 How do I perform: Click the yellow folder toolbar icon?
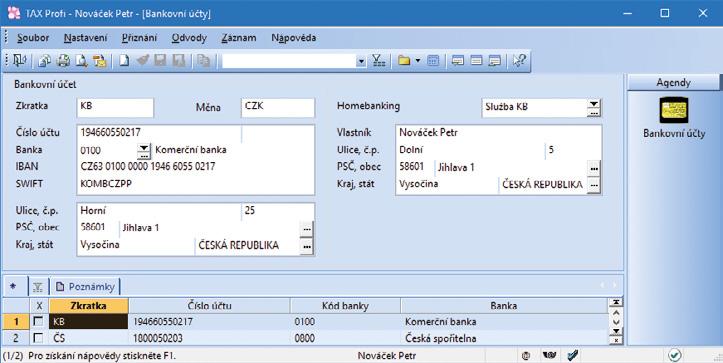click(x=404, y=61)
